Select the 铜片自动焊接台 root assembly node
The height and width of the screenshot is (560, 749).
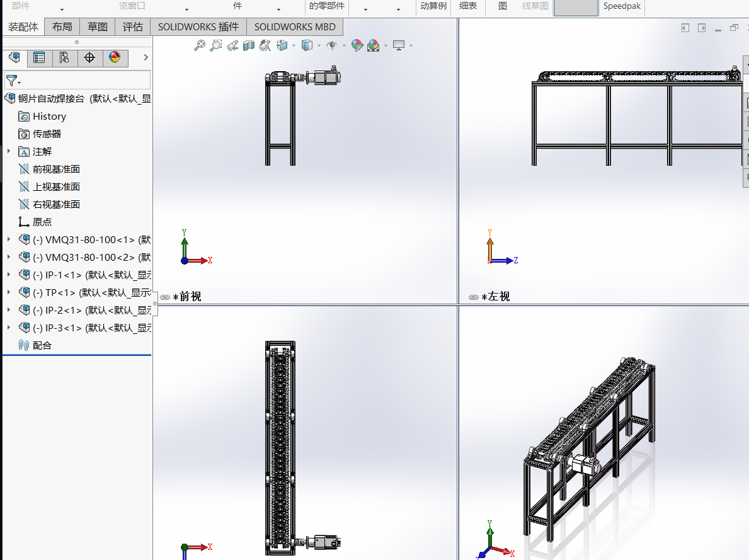78,99
